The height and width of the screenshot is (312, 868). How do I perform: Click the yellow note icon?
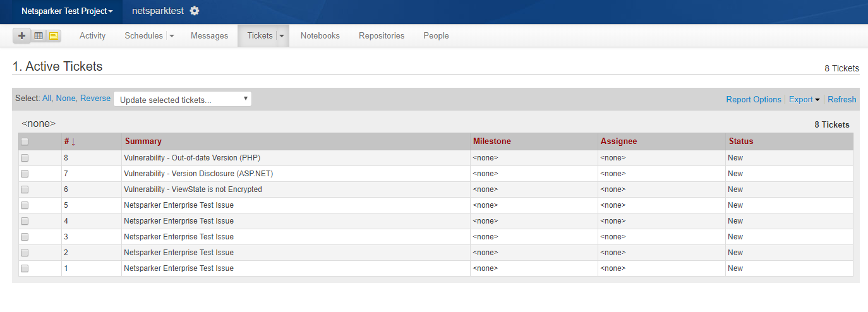[x=54, y=36]
